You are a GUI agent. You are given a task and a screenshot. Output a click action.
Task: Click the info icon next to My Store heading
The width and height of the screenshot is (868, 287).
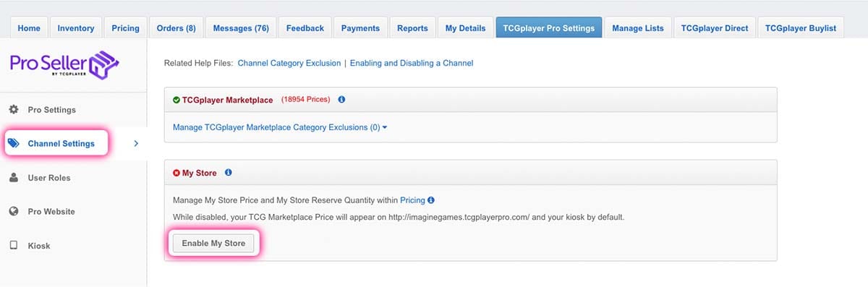click(229, 173)
